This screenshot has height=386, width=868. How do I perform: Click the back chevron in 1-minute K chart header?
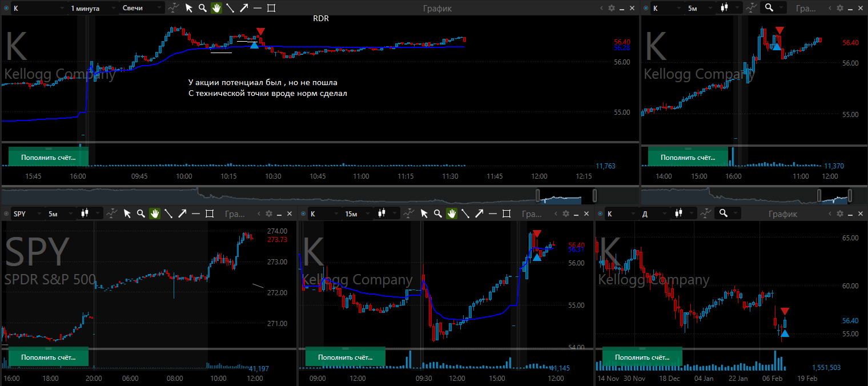coord(602,8)
